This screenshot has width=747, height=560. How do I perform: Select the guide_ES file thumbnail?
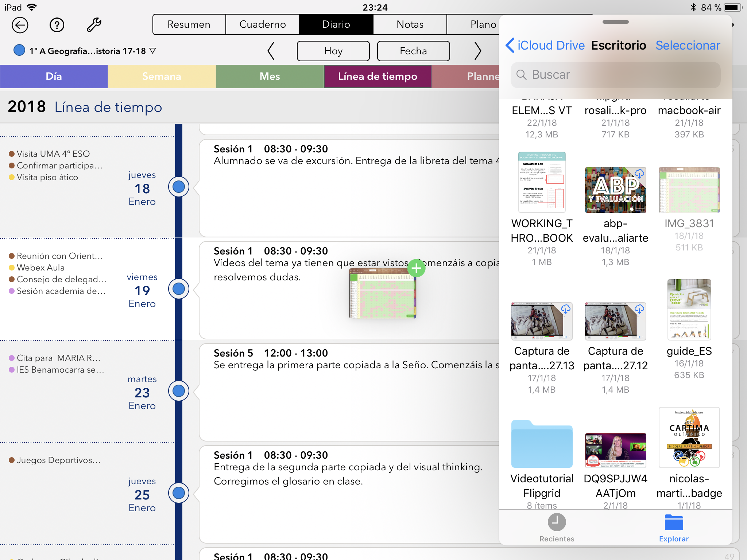689,309
